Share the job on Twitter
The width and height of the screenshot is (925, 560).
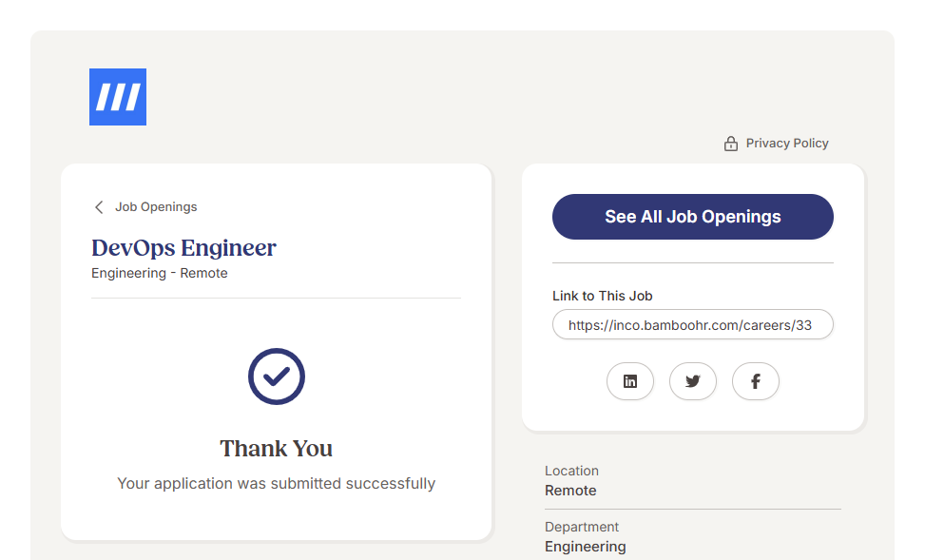pyautogui.click(x=693, y=381)
